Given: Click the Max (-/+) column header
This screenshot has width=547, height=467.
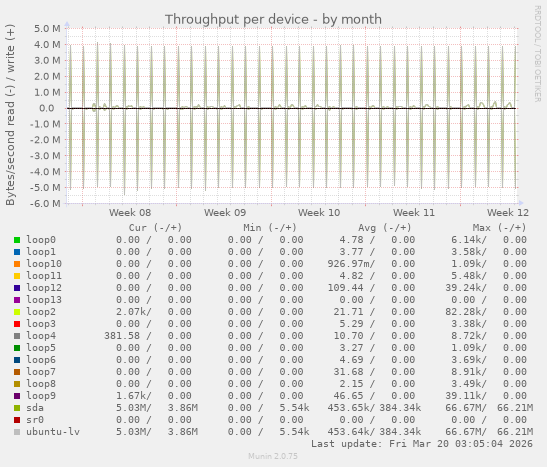Looking at the screenshot, I should click(x=499, y=228).
